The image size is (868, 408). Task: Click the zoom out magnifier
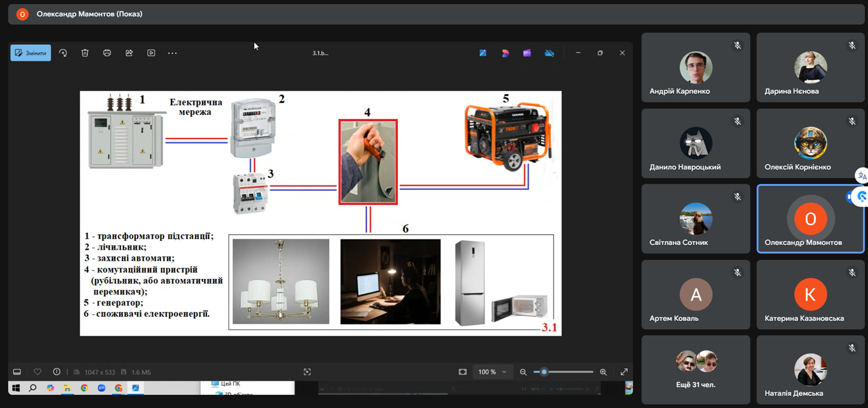click(x=523, y=372)
